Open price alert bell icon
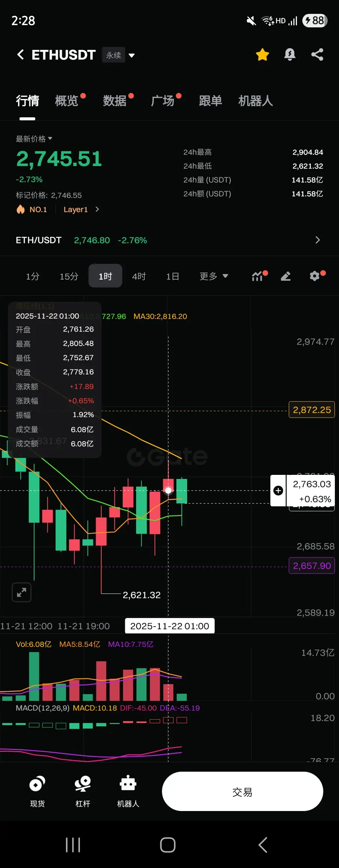 tap(289, 55)
